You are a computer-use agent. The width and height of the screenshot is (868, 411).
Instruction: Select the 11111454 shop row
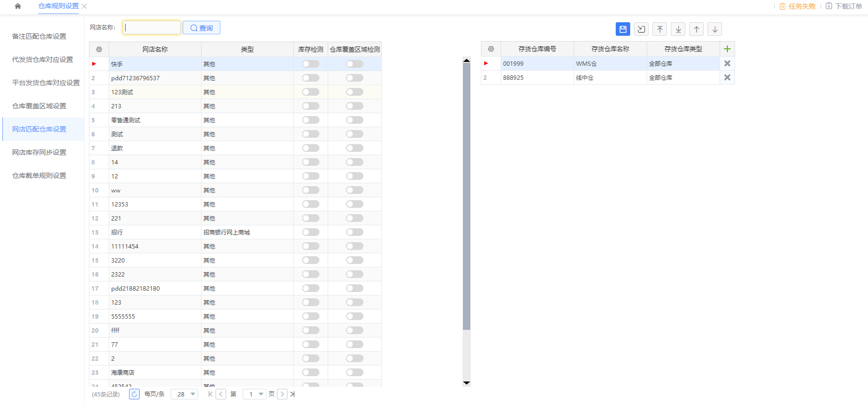tap(235, 246)
